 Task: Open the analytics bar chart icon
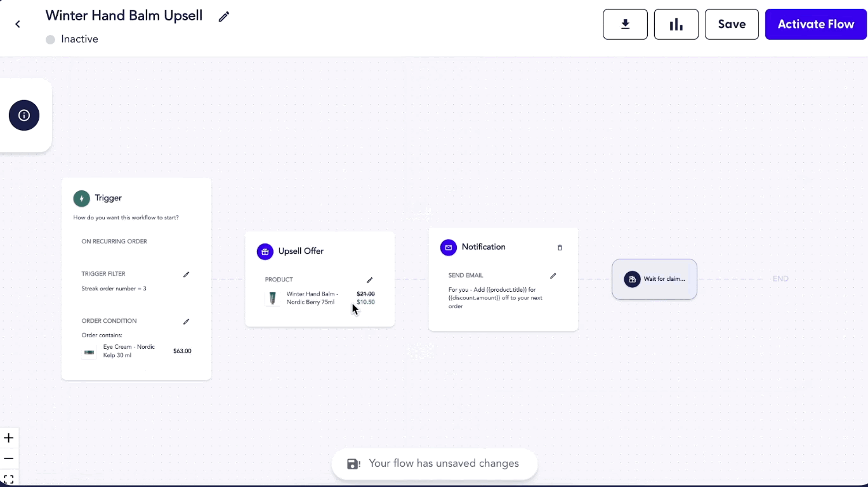tap(676, 25)
